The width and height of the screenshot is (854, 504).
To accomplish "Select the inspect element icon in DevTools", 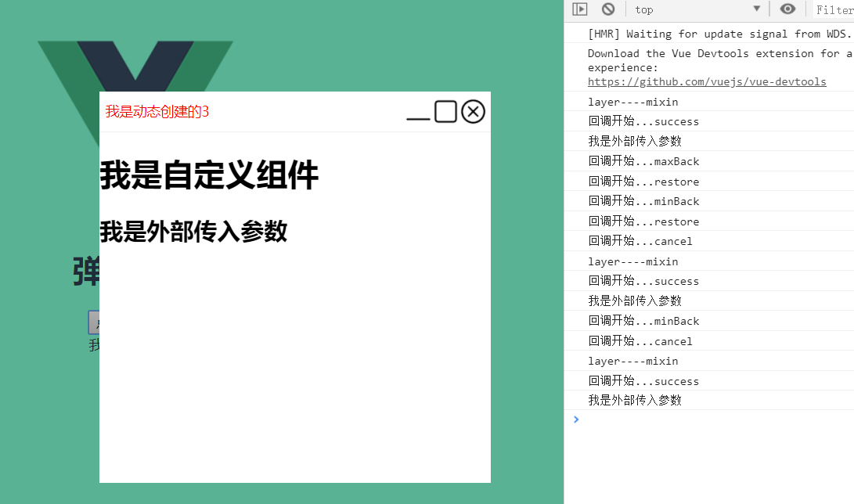I will pyautogui.click(x=578, y=9).
